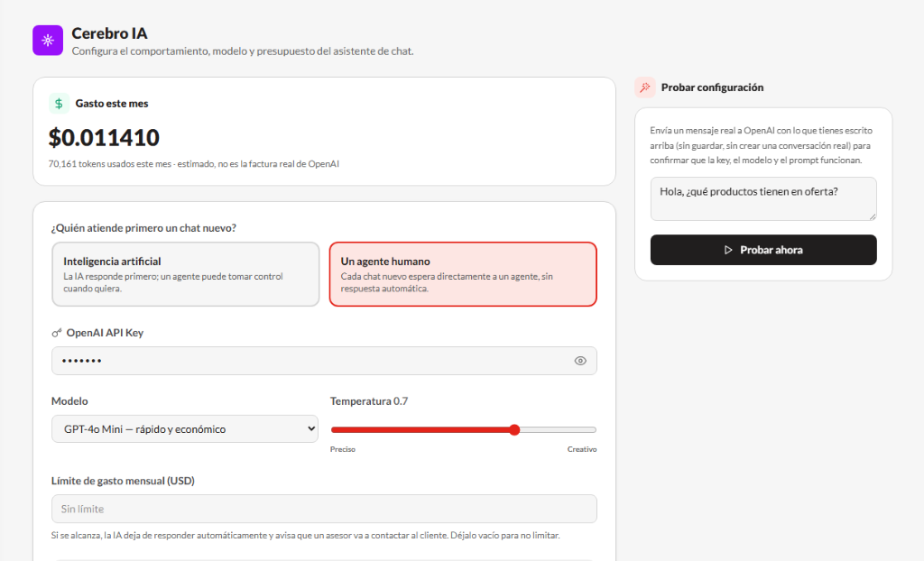Click the Preciso label under the slider
The width and height of the screenshot is (924, 561).
[342, 449]
